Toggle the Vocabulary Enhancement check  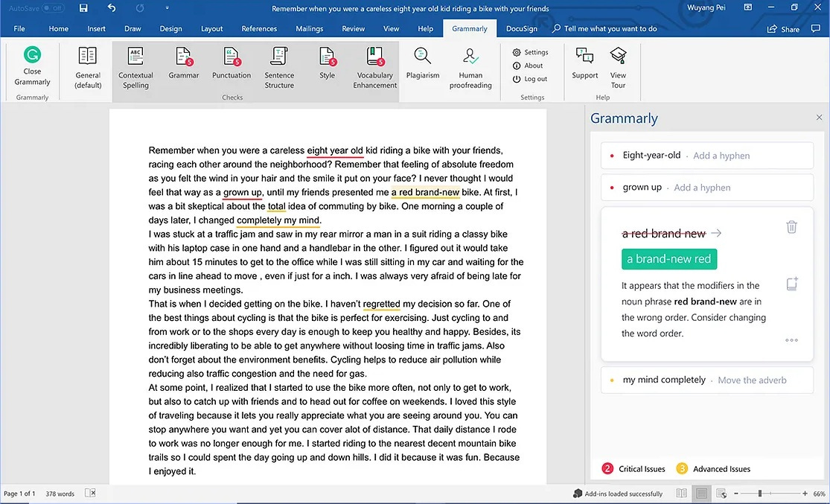[374, 67]
